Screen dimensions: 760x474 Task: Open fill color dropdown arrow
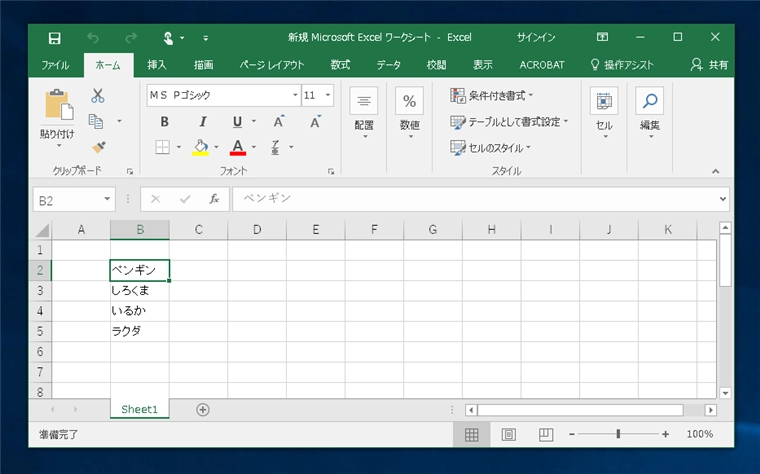click(x=216, y=147)
